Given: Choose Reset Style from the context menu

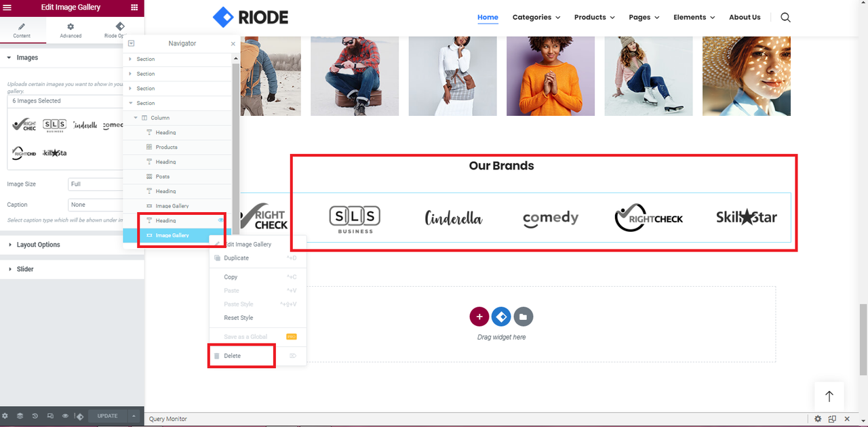Looking at the screenshot, I should click(258, 318).
